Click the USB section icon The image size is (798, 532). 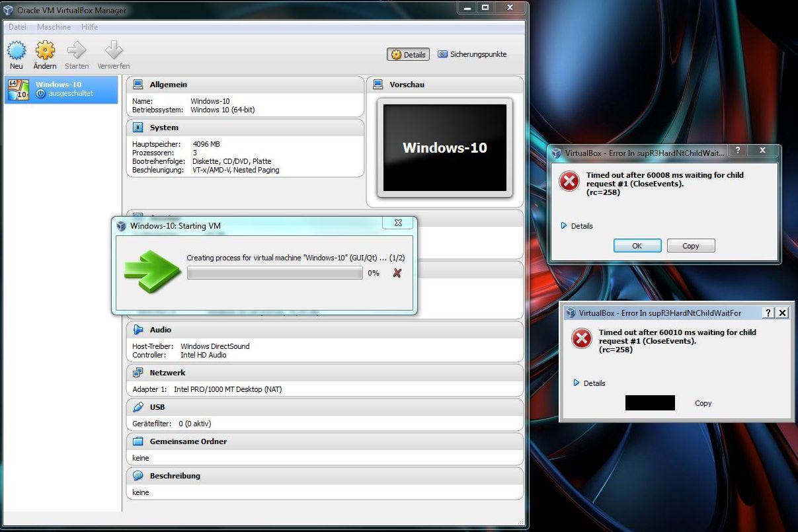point(138,407)
